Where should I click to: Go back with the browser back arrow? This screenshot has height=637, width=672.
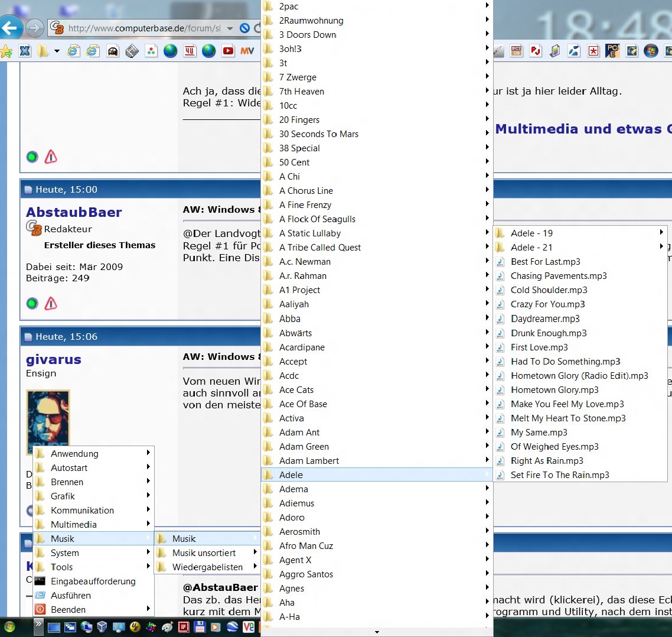point(10,28)
